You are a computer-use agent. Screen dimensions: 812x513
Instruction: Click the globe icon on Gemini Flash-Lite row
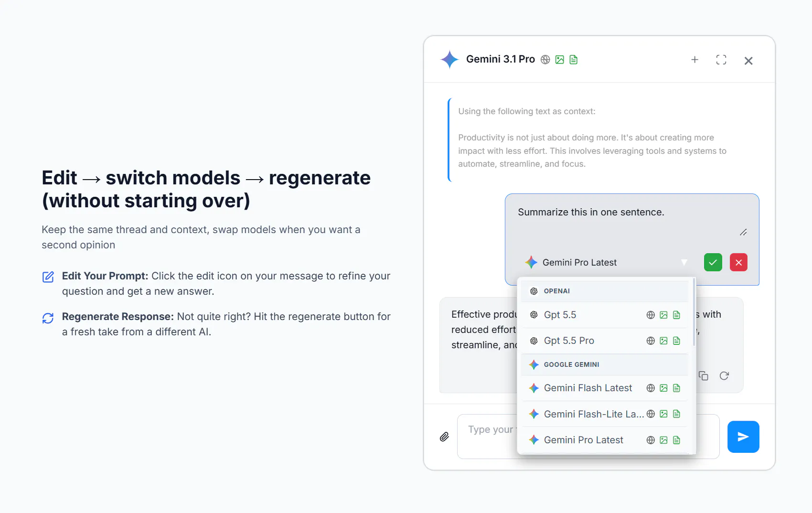651,414
